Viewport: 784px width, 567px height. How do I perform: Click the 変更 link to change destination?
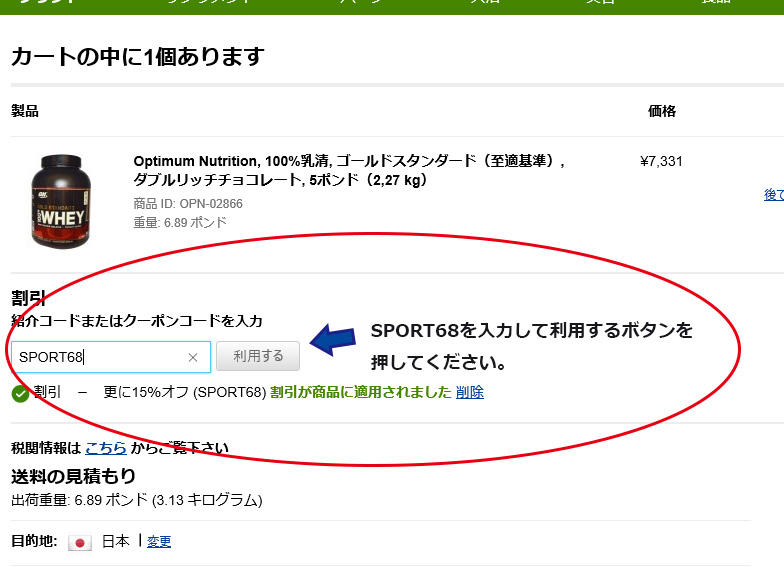pyautogui.click(x=159, y=542)
